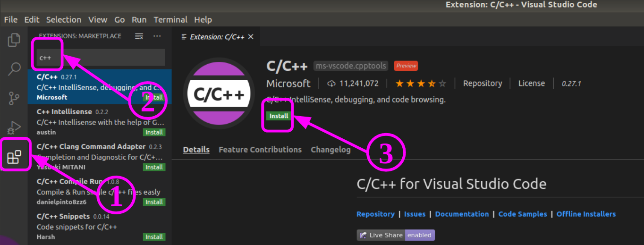The width and height of the screenshot is (644, 245).
Task: Close the Extension: C/C++ tab
Action: point(251,37)
